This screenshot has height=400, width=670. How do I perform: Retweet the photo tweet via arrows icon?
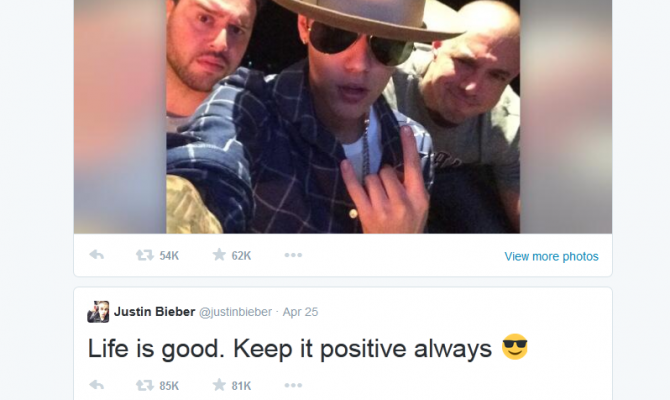pyautogui.click(x=144, y=255)
